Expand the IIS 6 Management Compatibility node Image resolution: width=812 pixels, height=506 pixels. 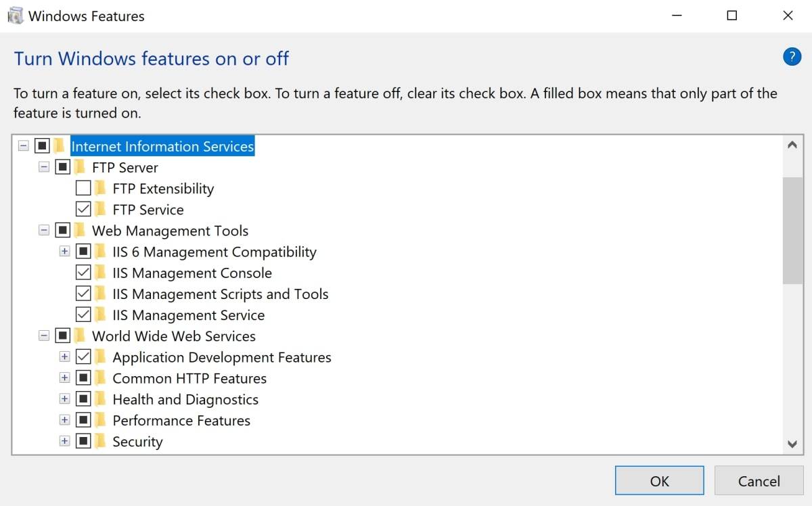point(64,252)
